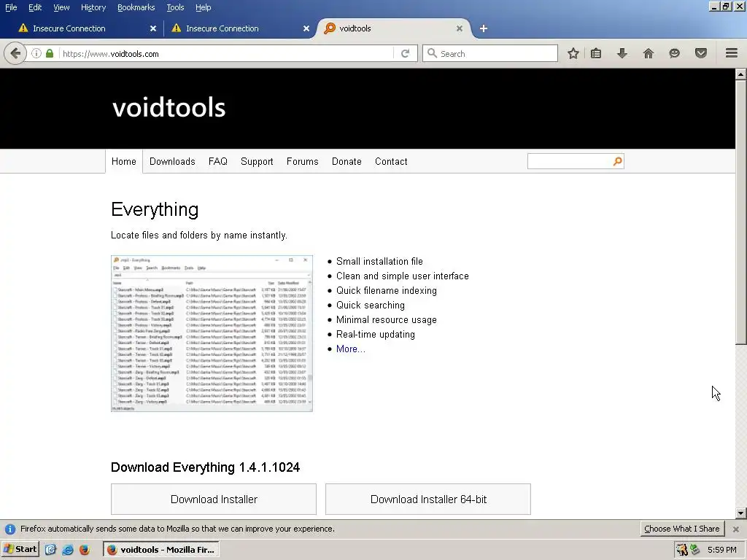Close the first Insecure Connection tab

(153, 28)
